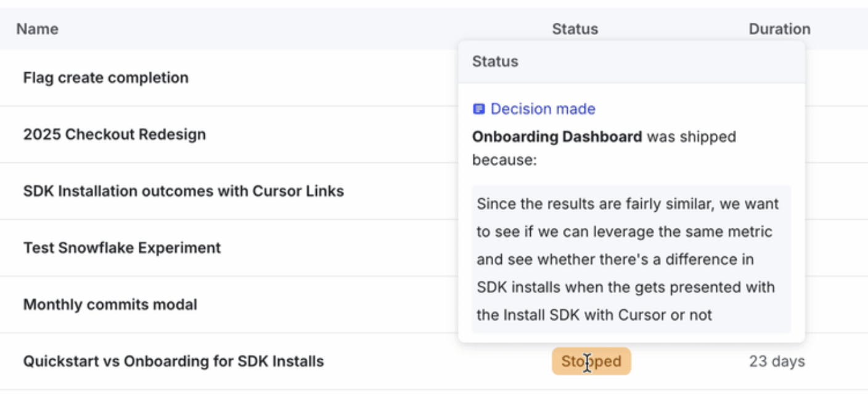Open Quickstart vs Onboarding for SDK Installs
Screen dimensions: 868x395
click(173, 361)
